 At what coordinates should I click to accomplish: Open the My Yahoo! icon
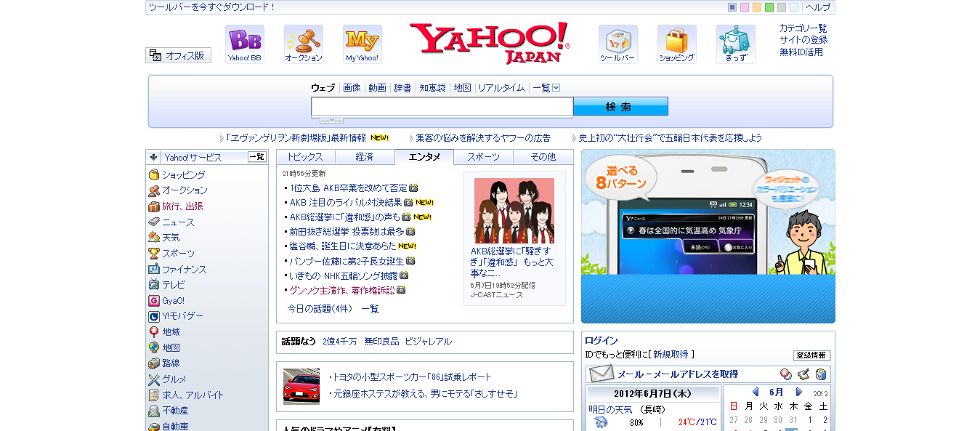(363, 44)
